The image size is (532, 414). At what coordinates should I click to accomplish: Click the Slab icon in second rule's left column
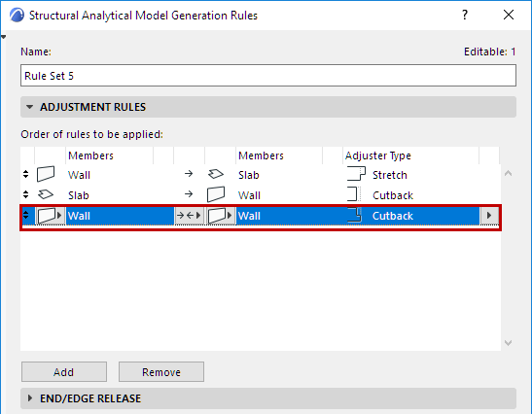[46, 194]
